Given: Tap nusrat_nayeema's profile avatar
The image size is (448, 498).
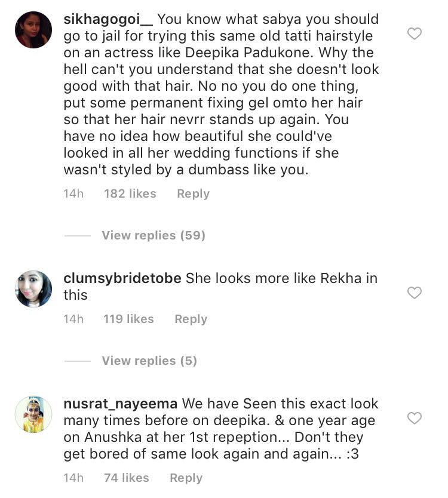Looking at the screenshot, I should [33, 414].
